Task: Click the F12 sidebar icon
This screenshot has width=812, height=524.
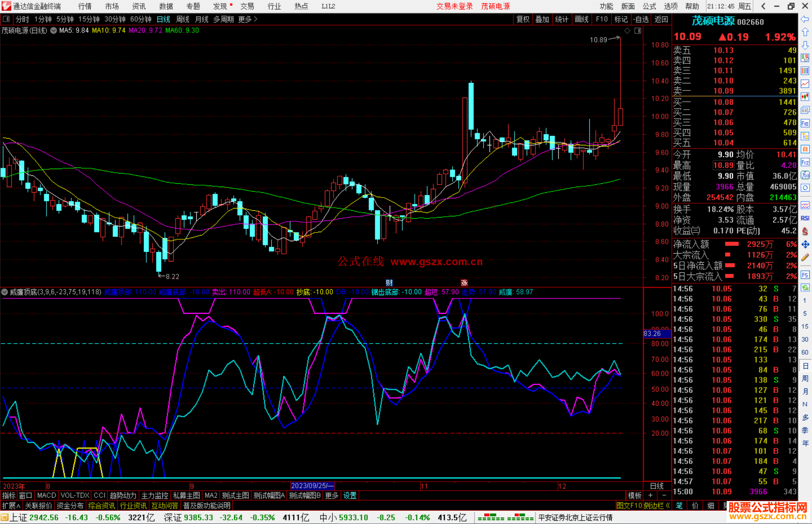Action: click(x=805, y=162)
